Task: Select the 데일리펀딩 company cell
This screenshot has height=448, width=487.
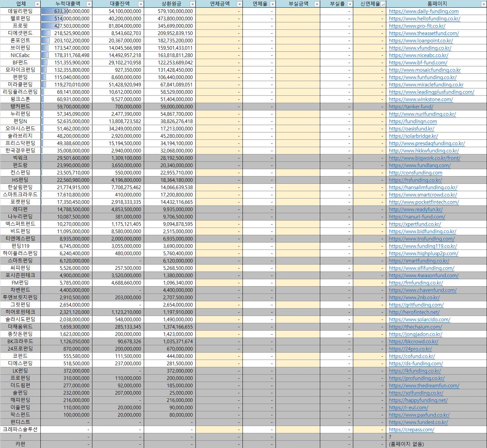Action: [x=20, y=11]
